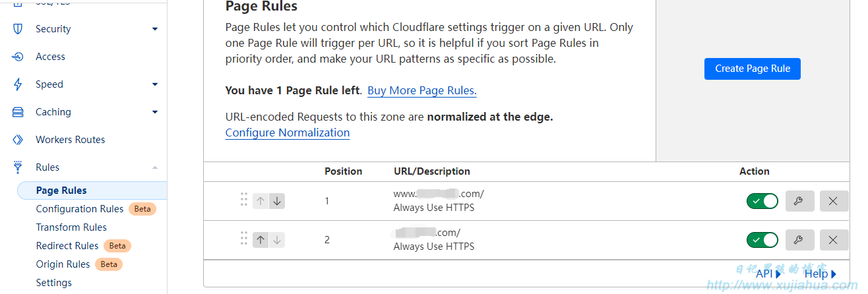The image size is (868, 294).
Task: Open Transform Rules in the sidebar
Action: 71,227
